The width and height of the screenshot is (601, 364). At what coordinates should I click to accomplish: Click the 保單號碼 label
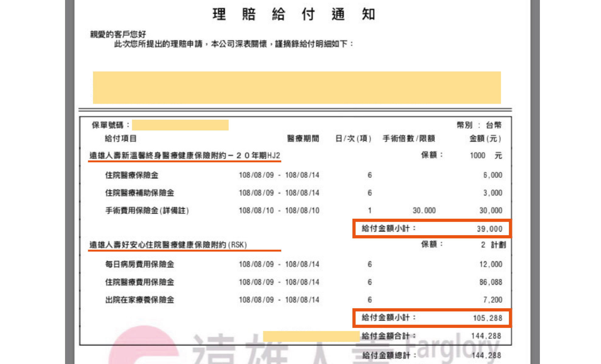[111, 125]
